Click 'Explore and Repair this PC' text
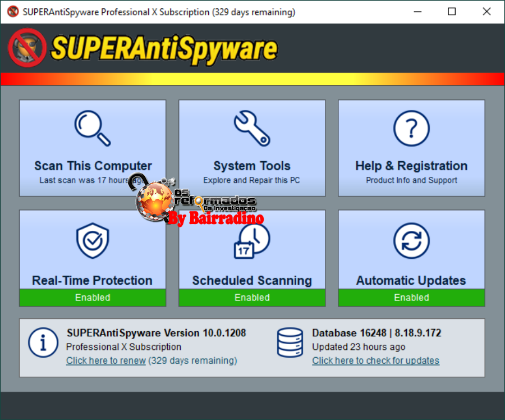Screen dimensions: 505x420 [x=251, y=180]
